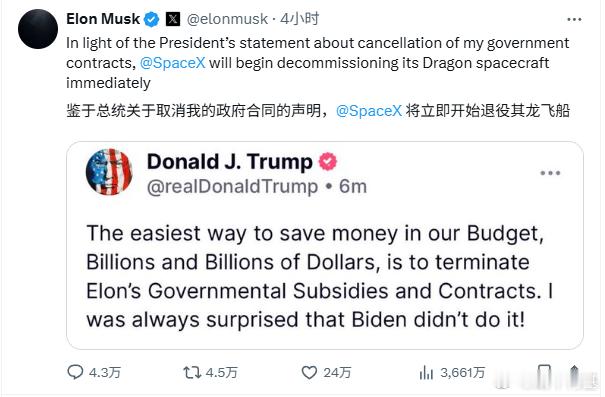This screenshot has height=397, width=605.
Task: Open the @SpaceX mention in Chinese translation
Action: pyautogui.click(x=369, y=111)
